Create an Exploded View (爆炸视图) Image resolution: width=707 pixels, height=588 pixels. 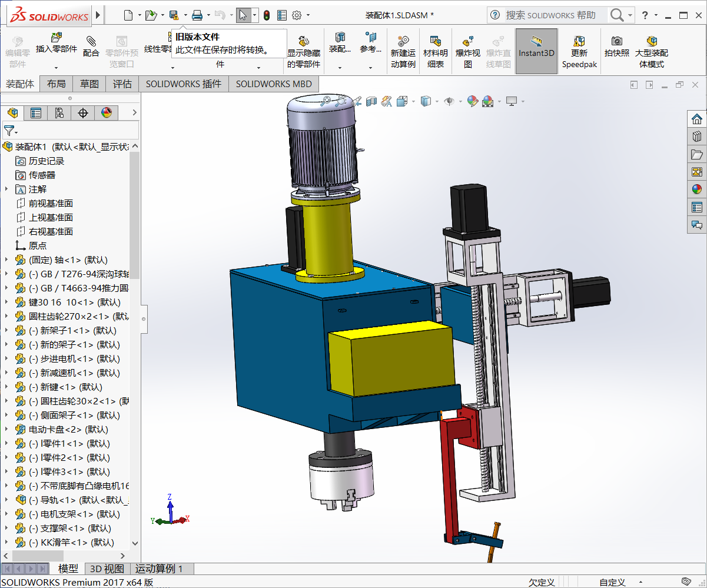point(468,52)
